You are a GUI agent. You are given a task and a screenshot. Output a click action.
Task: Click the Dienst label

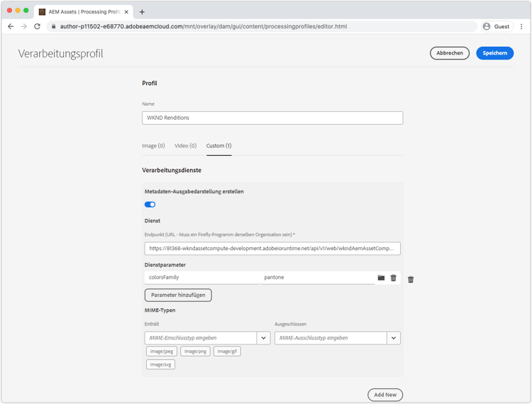coord(153,220)
